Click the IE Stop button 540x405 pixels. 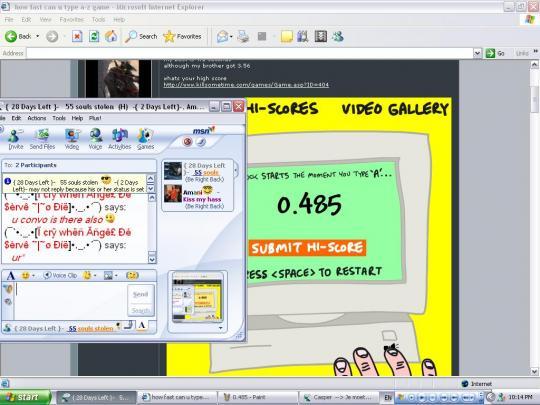tap(77, 36)
